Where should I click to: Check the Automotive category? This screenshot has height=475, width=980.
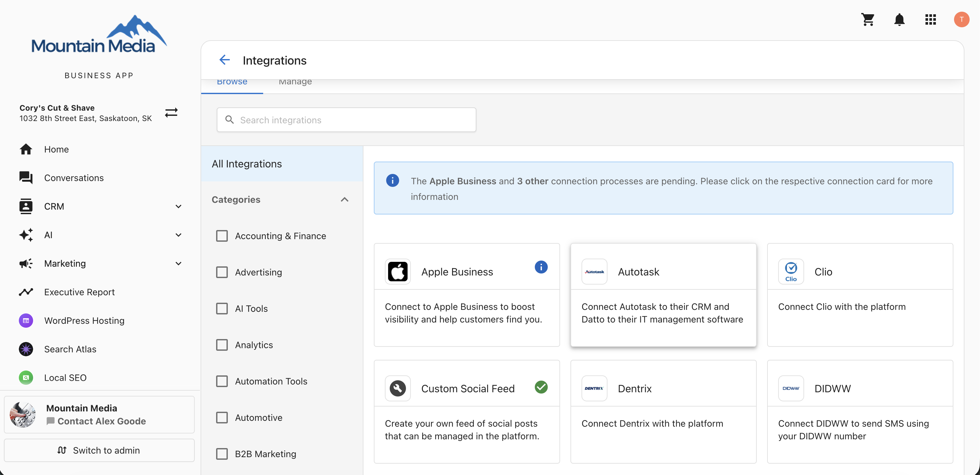pyautogui.click(x=222, y=417)
